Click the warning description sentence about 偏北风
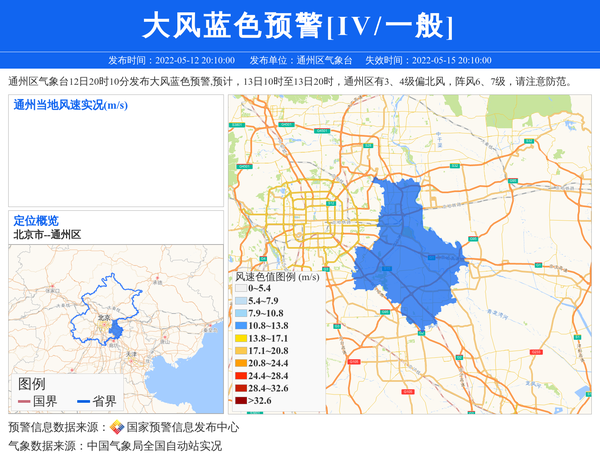Viewport: 600px width, 471px height. (x=291, y=81)
